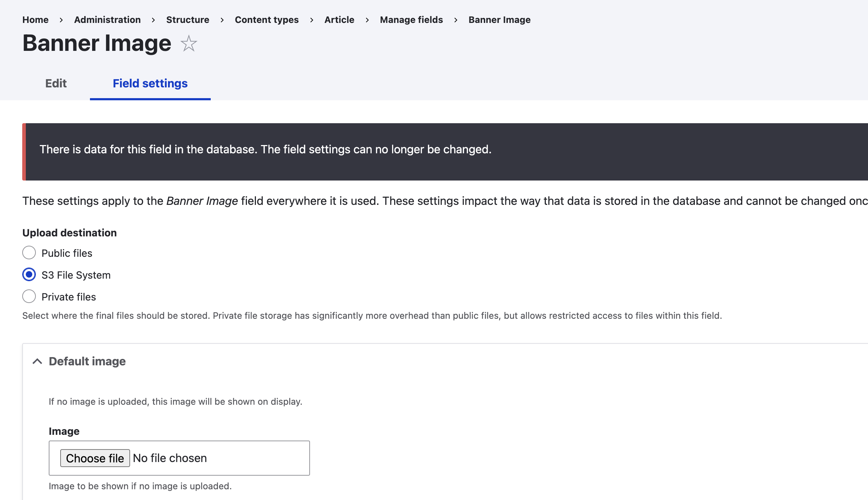Screen dimensions: 868x500
Task: Click the Banner Image breadcrumb link
Action: 500,20
